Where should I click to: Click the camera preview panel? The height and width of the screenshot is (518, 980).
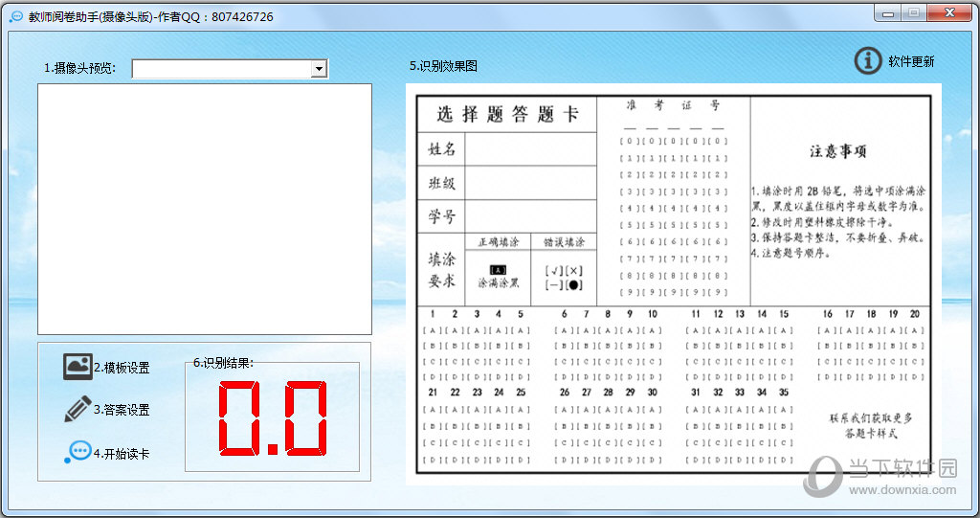pyautogui.click(x=205, y=209)
